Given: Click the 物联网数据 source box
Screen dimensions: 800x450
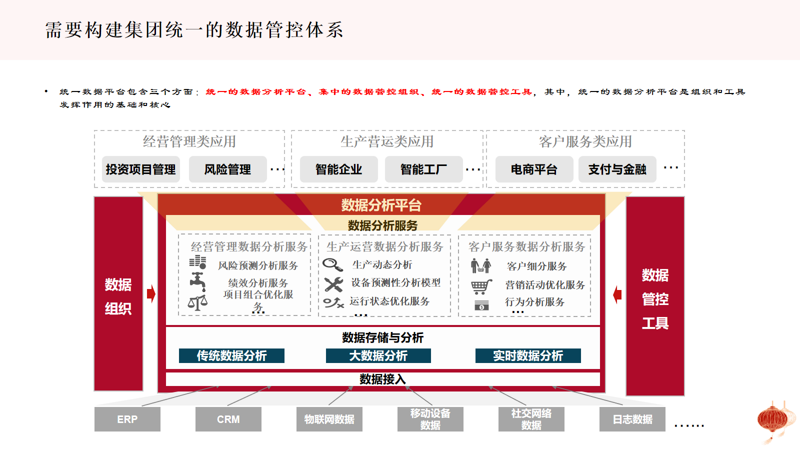Looking at the screenshot, I should (x=329, y=419).
